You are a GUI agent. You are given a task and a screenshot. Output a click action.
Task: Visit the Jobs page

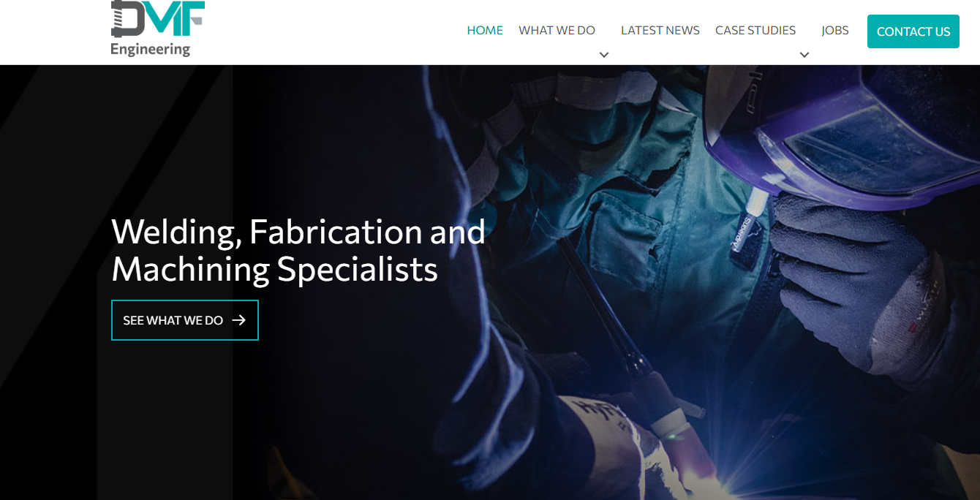(x=835, y=30)
